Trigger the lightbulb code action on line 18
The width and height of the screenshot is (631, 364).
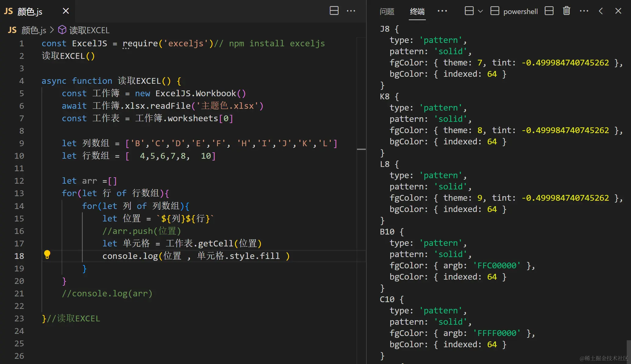[x=47, y=255]
